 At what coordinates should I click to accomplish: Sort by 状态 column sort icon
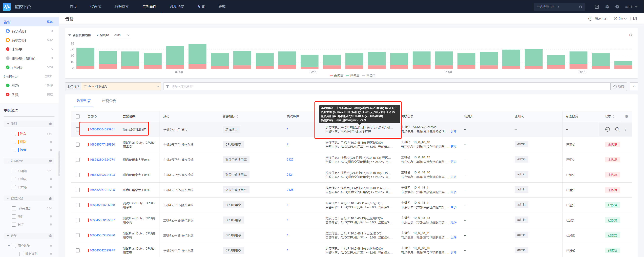coord(613,116)
